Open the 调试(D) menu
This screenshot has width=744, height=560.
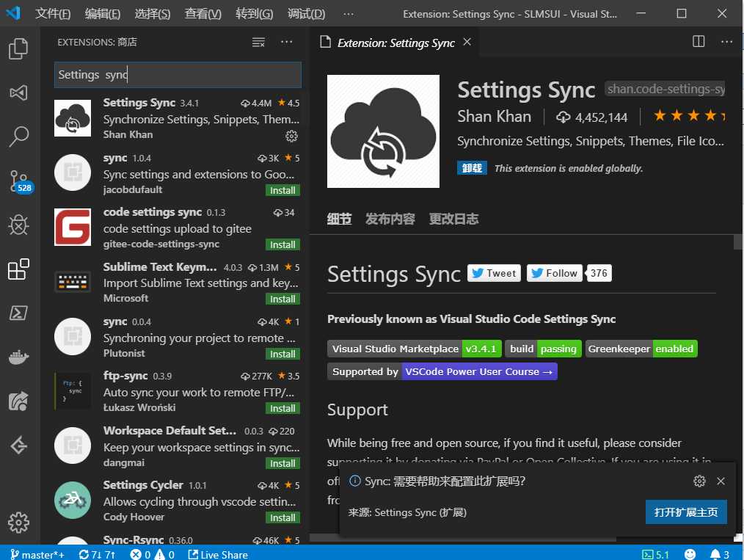click(306, 14)
